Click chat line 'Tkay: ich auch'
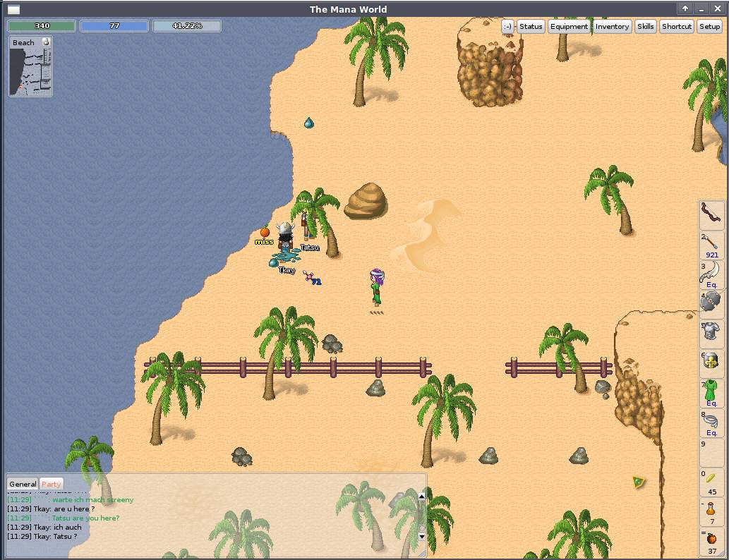 tap(44, 527)
